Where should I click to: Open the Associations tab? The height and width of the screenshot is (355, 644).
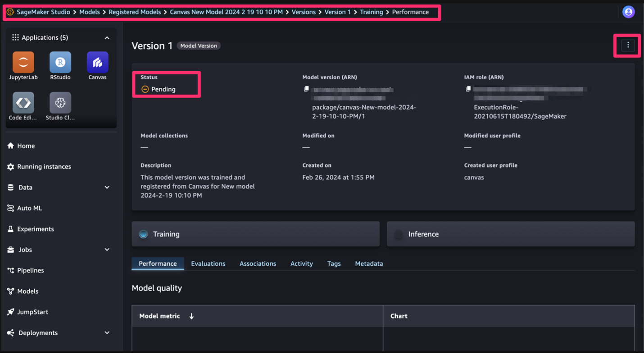[258, 264]
